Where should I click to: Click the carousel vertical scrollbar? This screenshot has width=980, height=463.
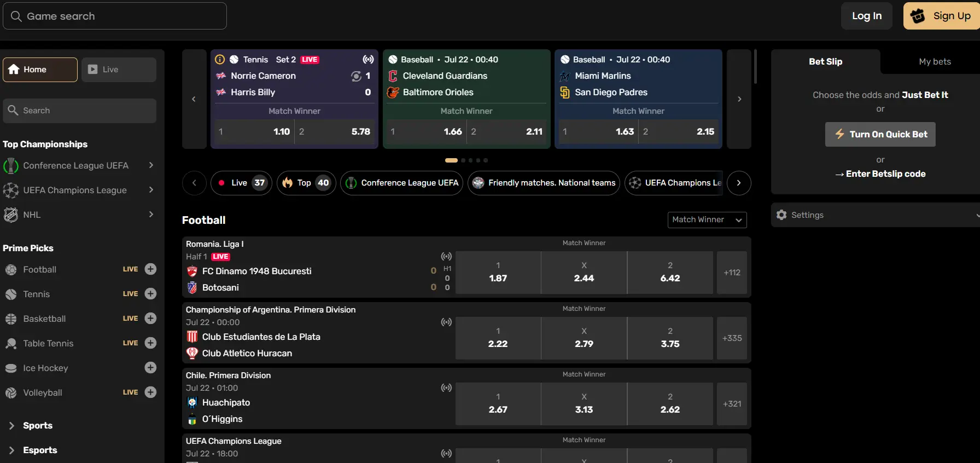click(755, 67)
